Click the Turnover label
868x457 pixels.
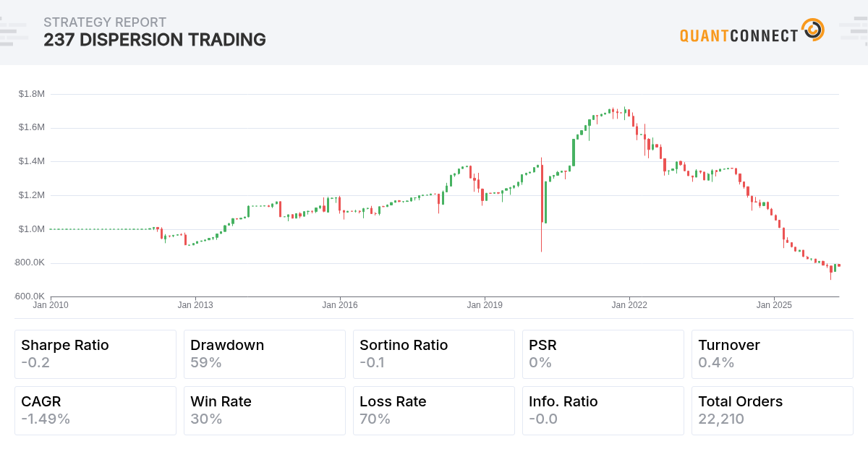pos(729,345)
